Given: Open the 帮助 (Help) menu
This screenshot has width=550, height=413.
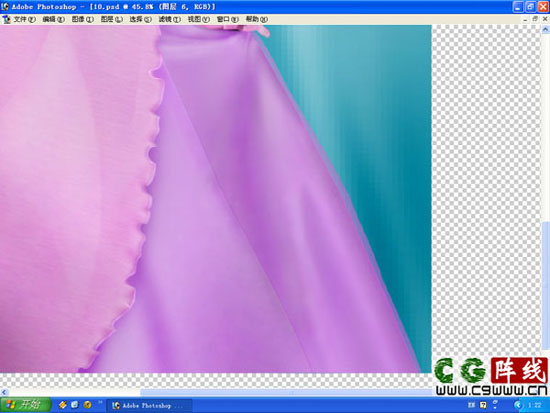Looking at the screenshot, I should (257, 19).
